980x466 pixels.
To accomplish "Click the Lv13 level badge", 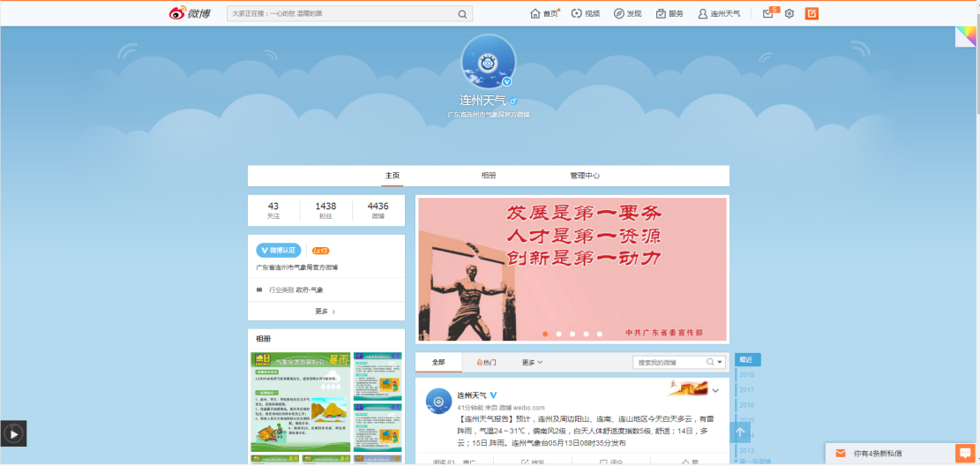I will pyautogui.click(x=320, y=251).
